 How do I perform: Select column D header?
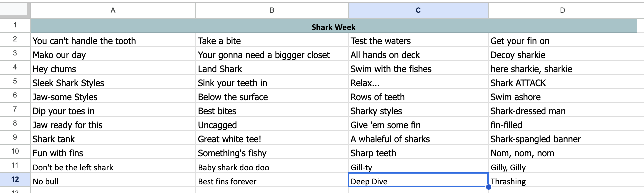click(x=562, y=10)
